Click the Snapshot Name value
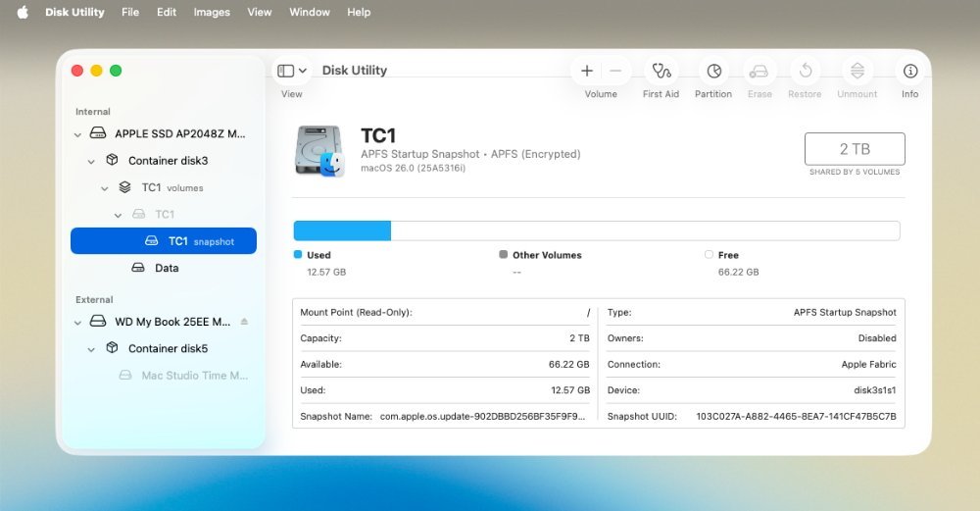The height and width of the screenshot is (511, 980). click(482, 416)
